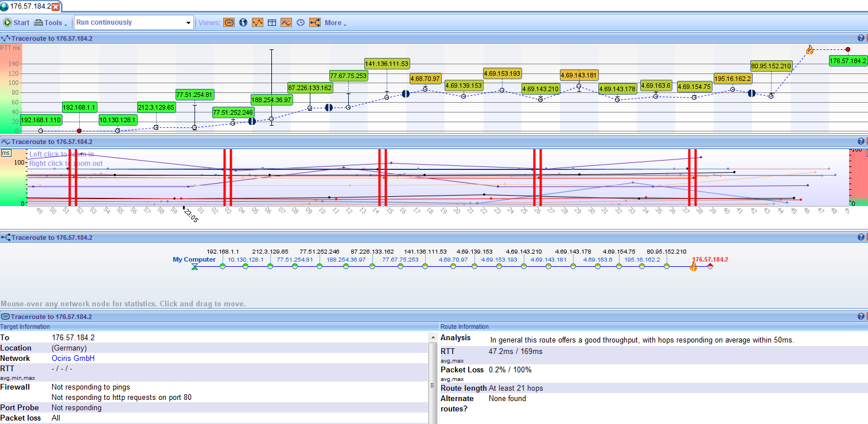The image size is (868, 424).
Task: Click the red destination node in the RTT graph
Action: (x=847, y=50)
